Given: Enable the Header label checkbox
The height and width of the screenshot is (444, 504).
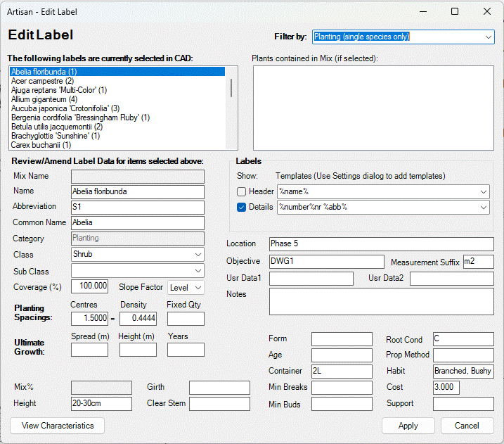Looking at the screenshot, I should [x=242, y=191].
